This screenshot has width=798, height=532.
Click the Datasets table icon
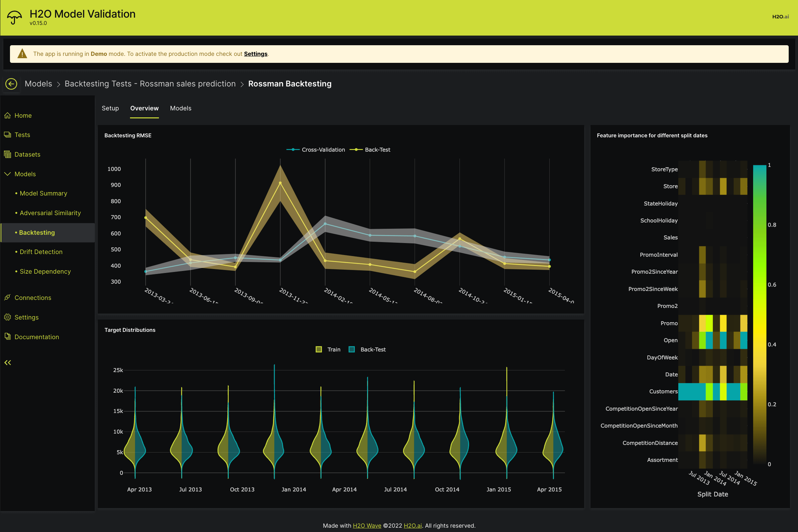[x=7, y=155]
